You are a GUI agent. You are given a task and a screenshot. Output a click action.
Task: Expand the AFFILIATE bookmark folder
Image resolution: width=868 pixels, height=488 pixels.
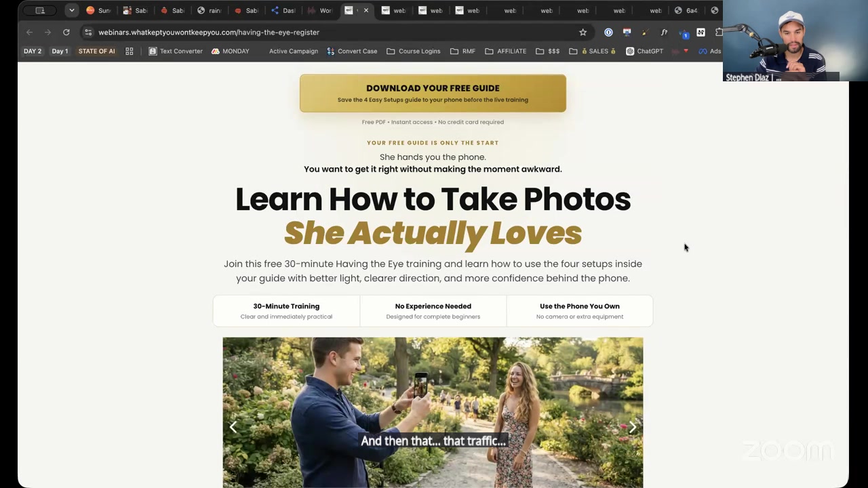tap(505, 51)
